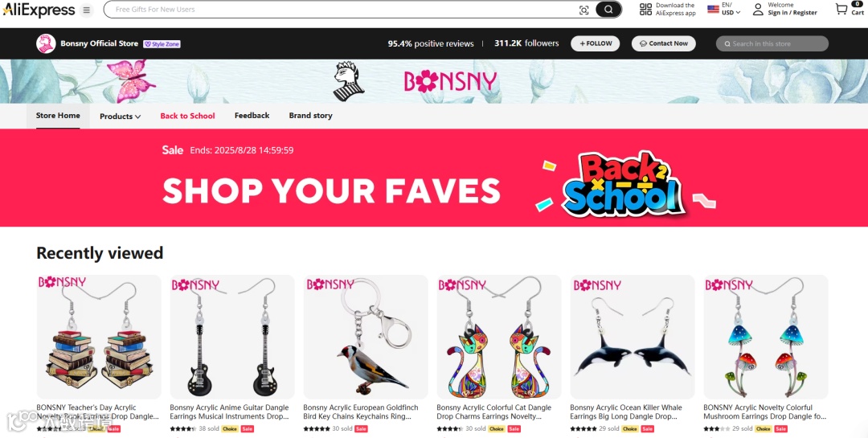Click the AliExpress logo
This screenshot has height=438, width=868.
click(39, 10)
